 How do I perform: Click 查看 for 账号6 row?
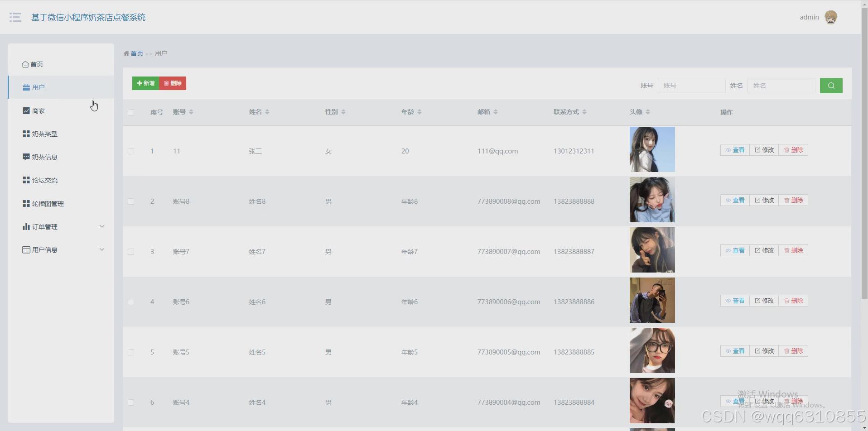tap(735, 301)
